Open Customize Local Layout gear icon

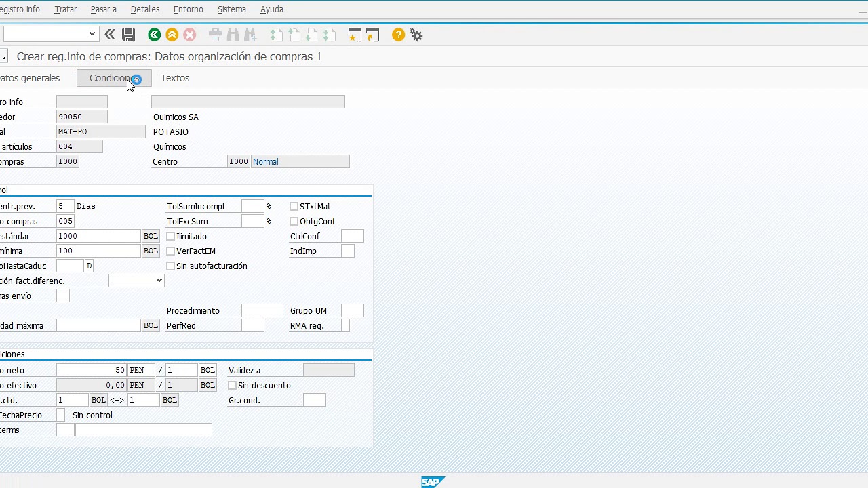tap(416, 35)
